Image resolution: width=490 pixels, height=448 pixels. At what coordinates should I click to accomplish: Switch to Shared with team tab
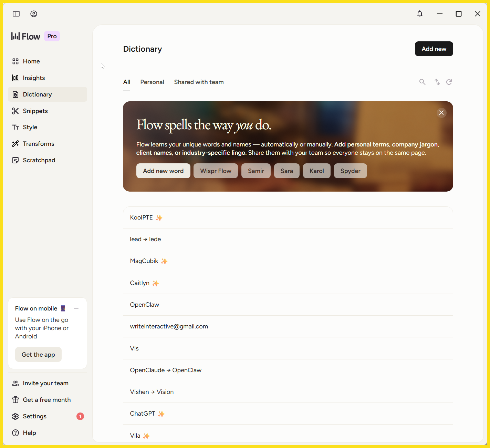[x=199, y=82]
